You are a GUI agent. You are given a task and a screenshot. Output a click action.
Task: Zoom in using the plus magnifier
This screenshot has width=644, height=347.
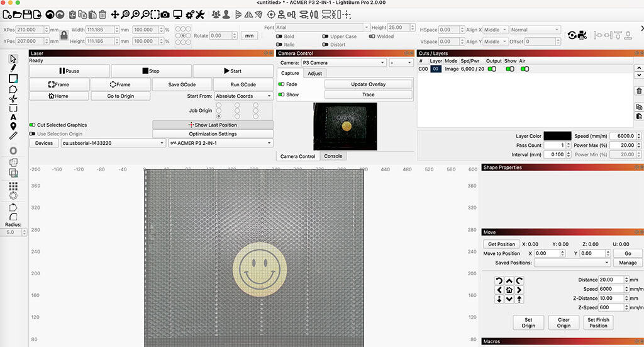pos(135,15)
